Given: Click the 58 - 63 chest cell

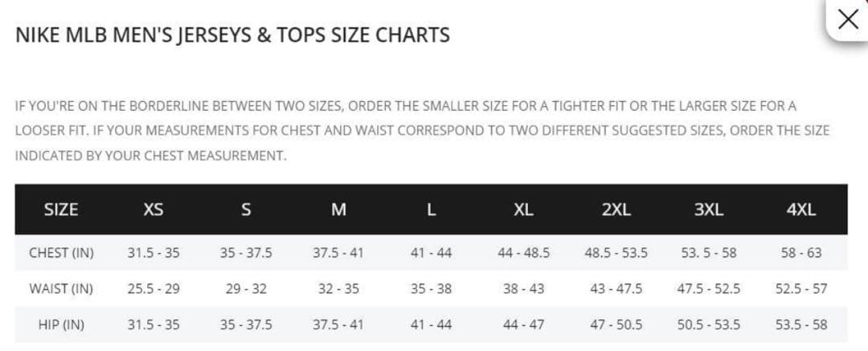Looking at the screenshot, I should click(x=801, y=252).
